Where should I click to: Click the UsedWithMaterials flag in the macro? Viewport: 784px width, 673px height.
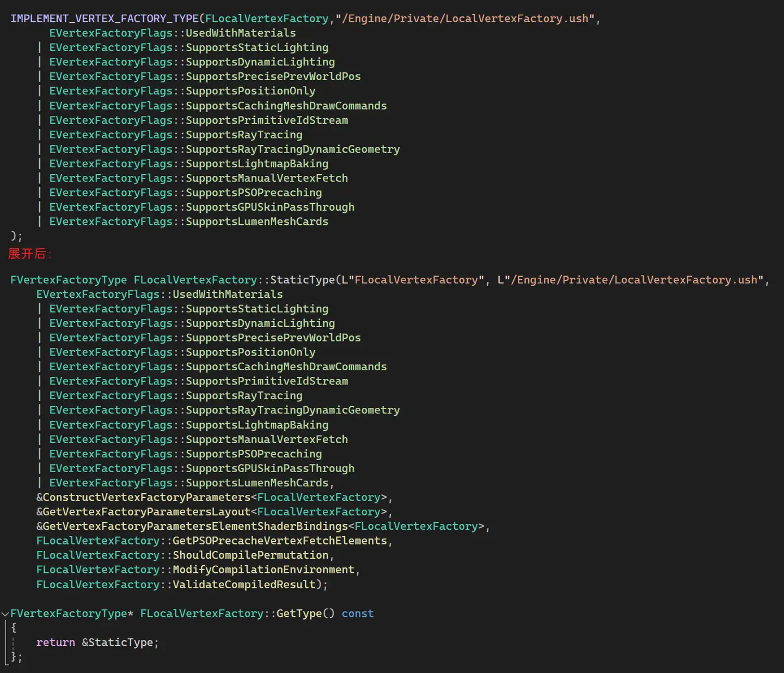pyautogui.click(x=240, y=33)
